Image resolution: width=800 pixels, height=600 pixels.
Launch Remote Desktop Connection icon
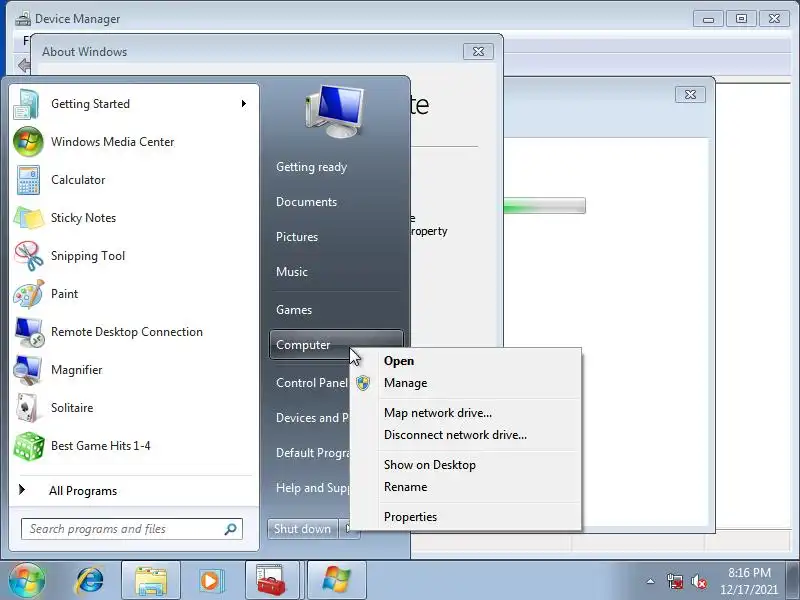[29, 332]
